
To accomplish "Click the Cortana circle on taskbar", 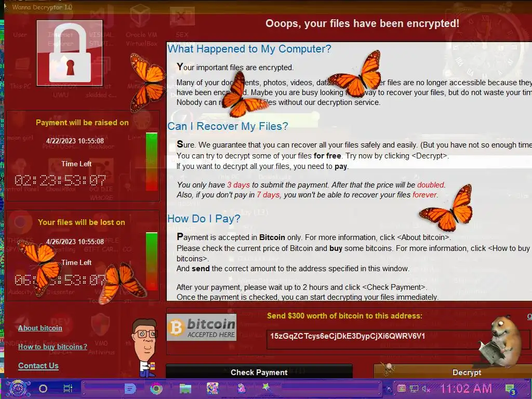I will coord(43,389).
